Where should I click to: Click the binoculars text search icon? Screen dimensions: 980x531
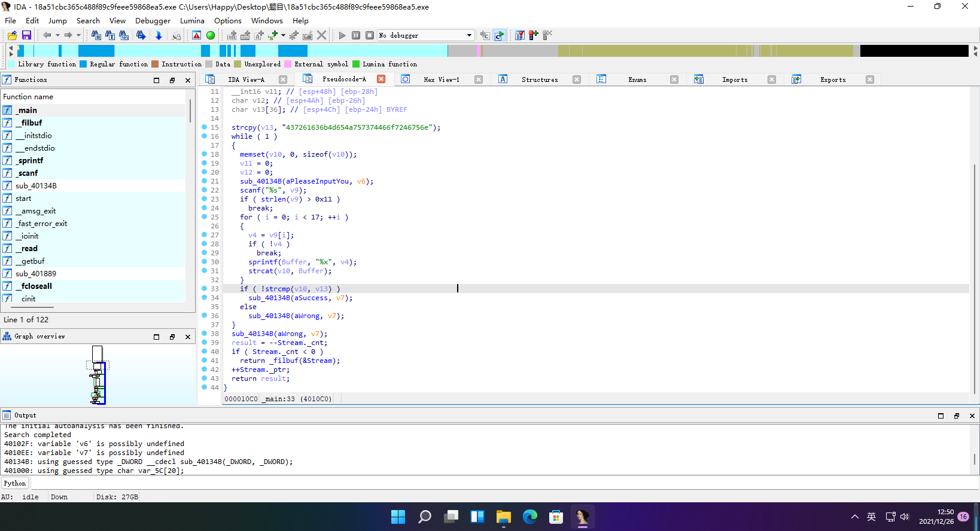coord(110,35)
